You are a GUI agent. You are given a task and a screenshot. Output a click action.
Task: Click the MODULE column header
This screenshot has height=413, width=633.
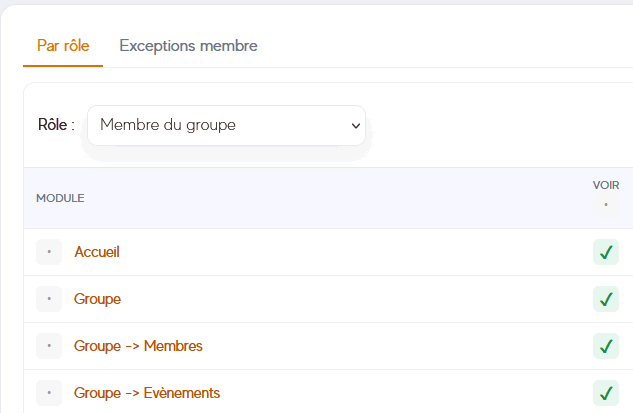click(x=60, y=198)
